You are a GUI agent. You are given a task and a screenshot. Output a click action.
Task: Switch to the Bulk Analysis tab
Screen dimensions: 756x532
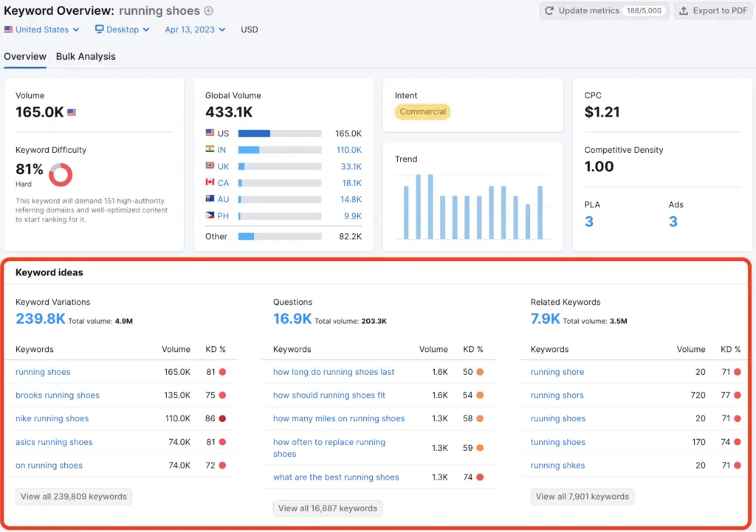(x=85, y=57)
